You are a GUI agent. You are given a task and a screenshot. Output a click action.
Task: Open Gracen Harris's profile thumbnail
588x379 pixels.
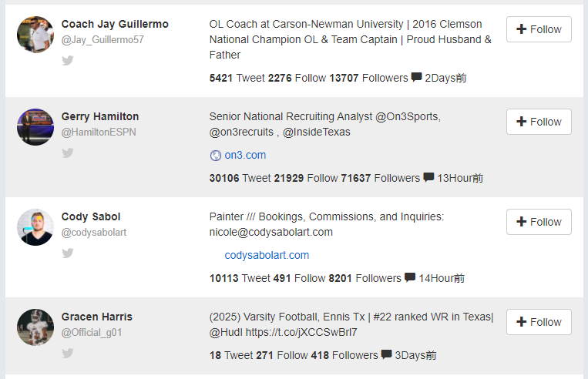tap(35, 327)
